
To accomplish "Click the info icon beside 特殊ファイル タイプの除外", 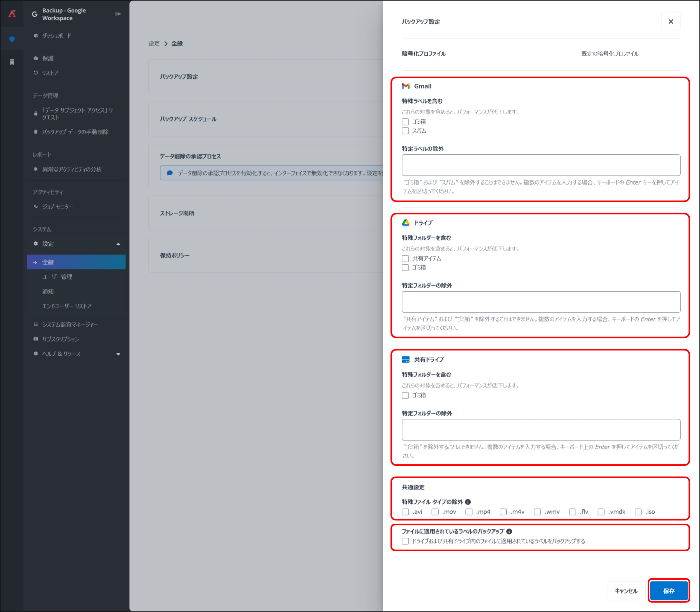I will click(468, 502).
